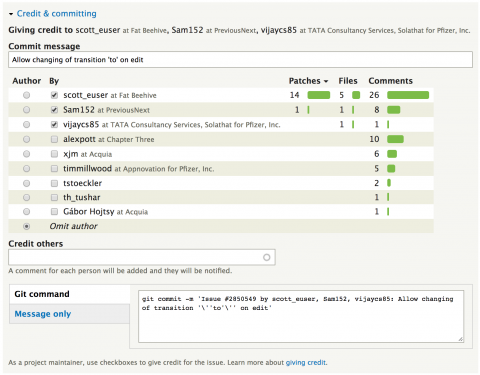Open the Credit & committing link
The width and height of the screenshot is (480, 375).
click(56, 14)
